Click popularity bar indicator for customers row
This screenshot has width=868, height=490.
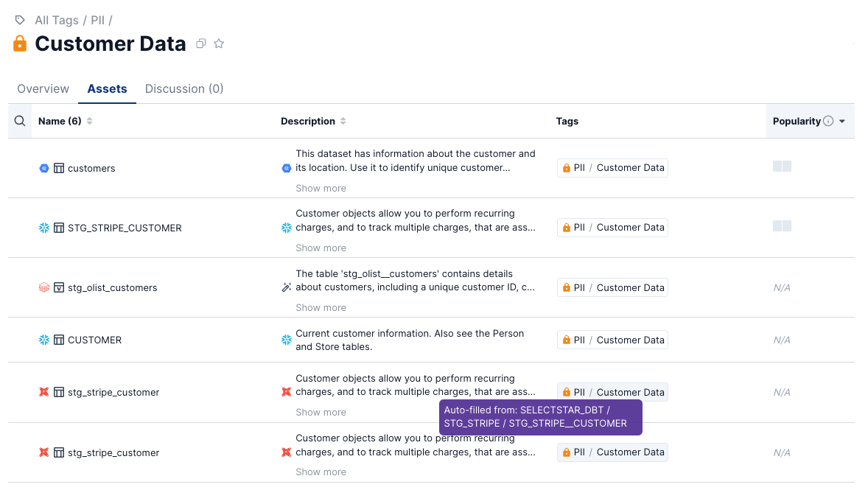(782, 167)
